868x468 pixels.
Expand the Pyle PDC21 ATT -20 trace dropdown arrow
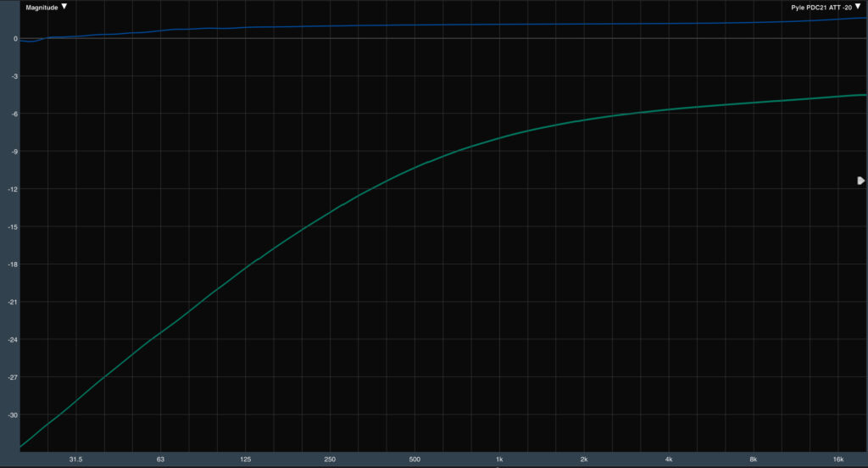point(858,7)
